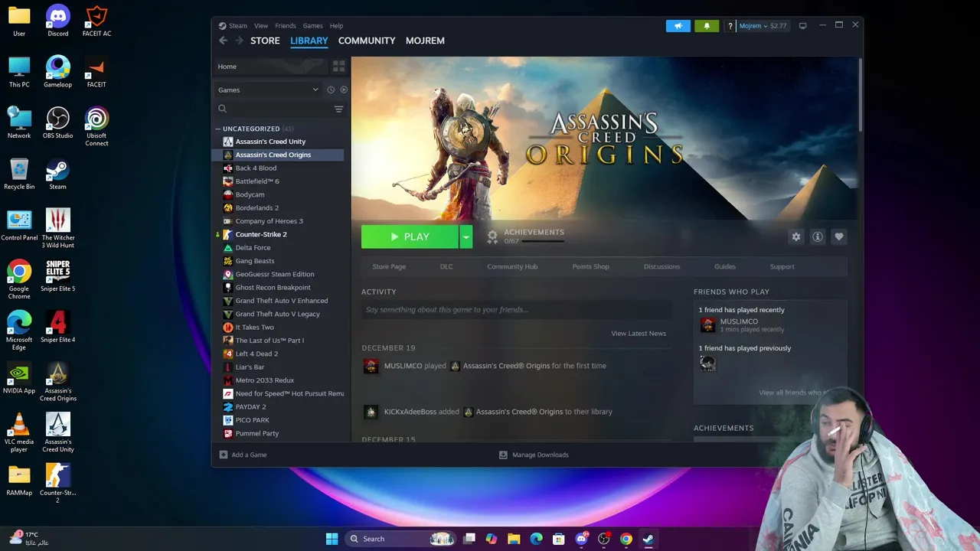Go to the COMMUNITY tab

click(x=367, y=41)
